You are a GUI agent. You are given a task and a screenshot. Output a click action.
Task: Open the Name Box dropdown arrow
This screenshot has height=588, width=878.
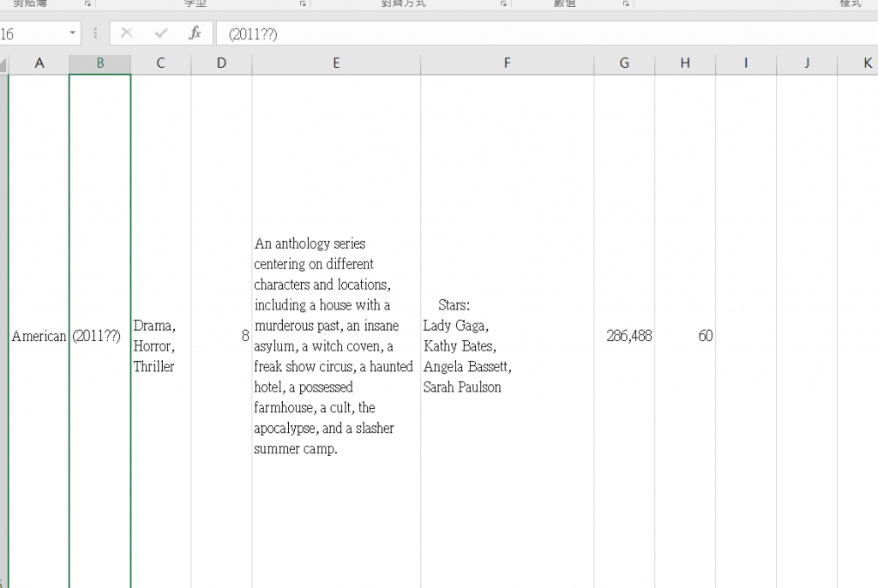(x=72, y=33)
